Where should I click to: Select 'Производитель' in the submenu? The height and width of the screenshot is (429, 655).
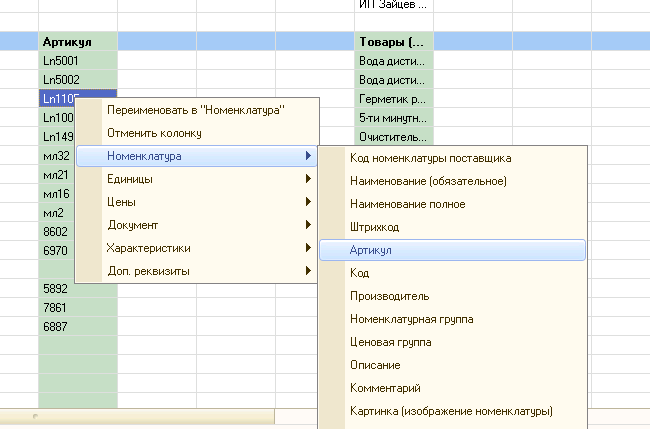pos(390,296)
